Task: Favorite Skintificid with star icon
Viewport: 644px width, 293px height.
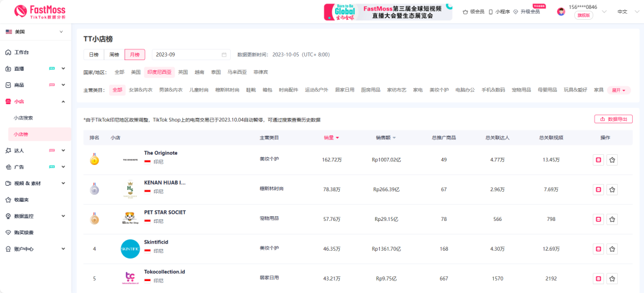Action: 612,249
